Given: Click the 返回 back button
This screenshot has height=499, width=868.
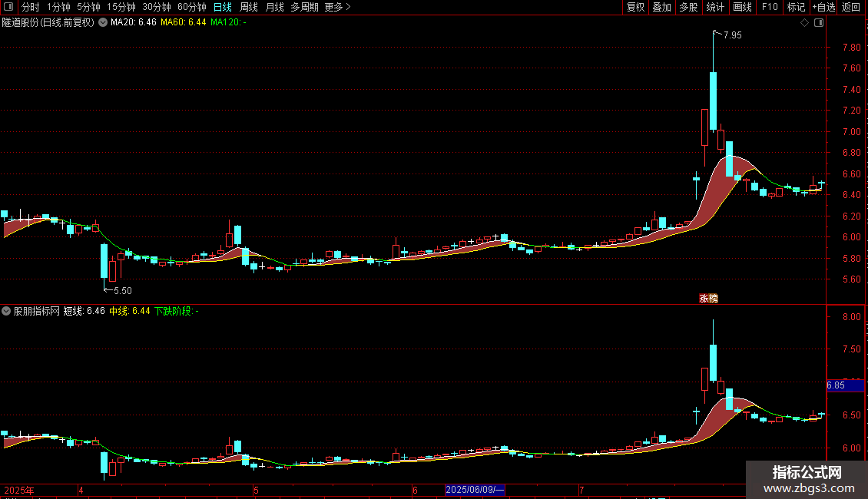Looking at the screenshot, I should 851,7.
